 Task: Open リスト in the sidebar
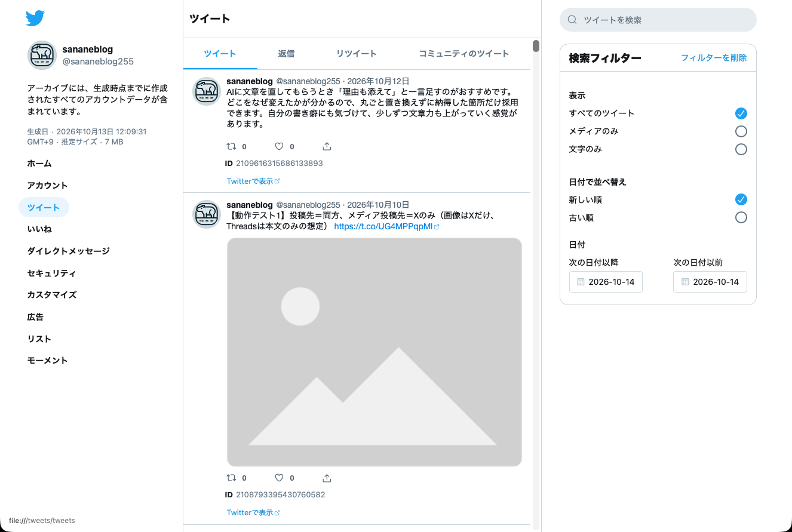(x=39, y=339)
